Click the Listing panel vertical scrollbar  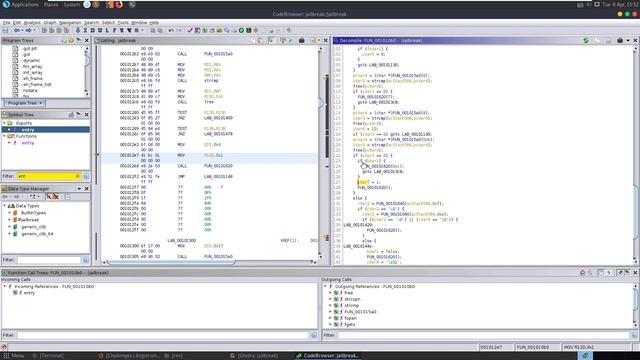coord(321,153)
